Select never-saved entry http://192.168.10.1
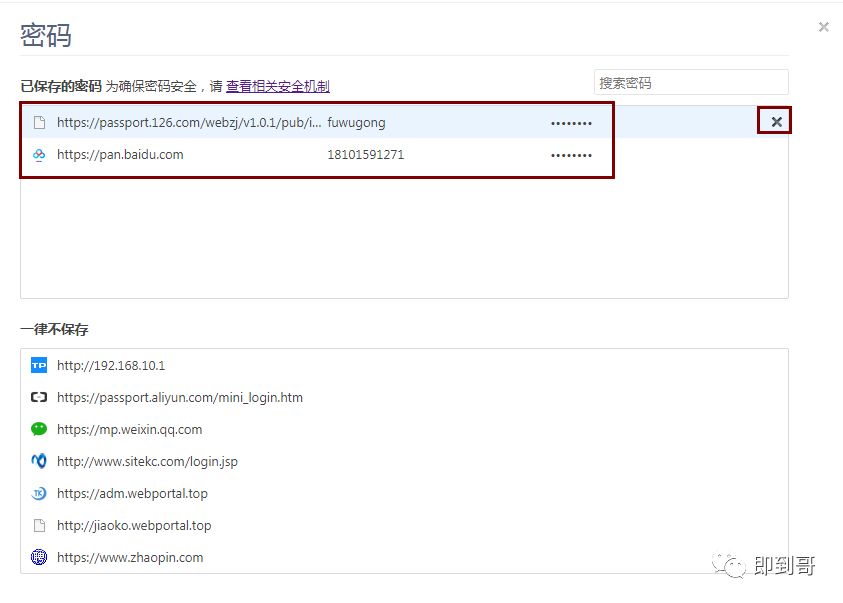The width and height of the screenshot is (843, 603). [x=111, y=365]
